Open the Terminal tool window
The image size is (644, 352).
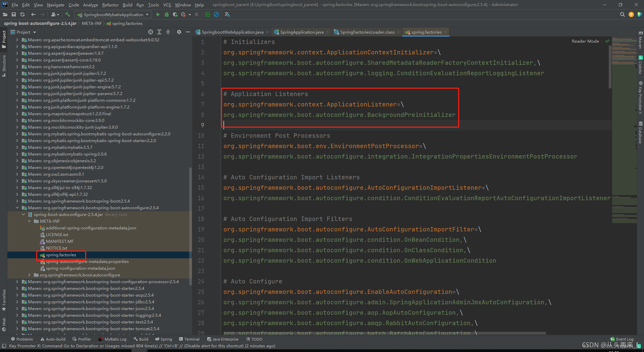click(192, 339)
